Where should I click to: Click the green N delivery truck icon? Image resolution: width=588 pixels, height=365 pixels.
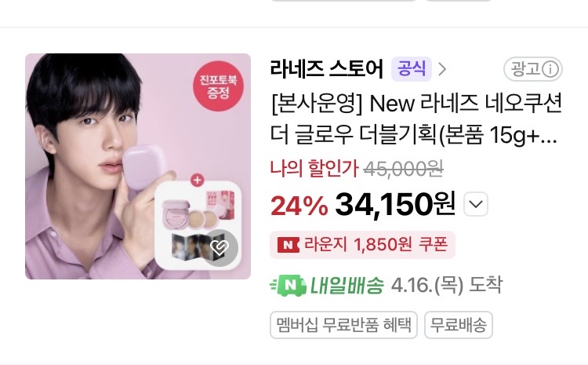289,286
